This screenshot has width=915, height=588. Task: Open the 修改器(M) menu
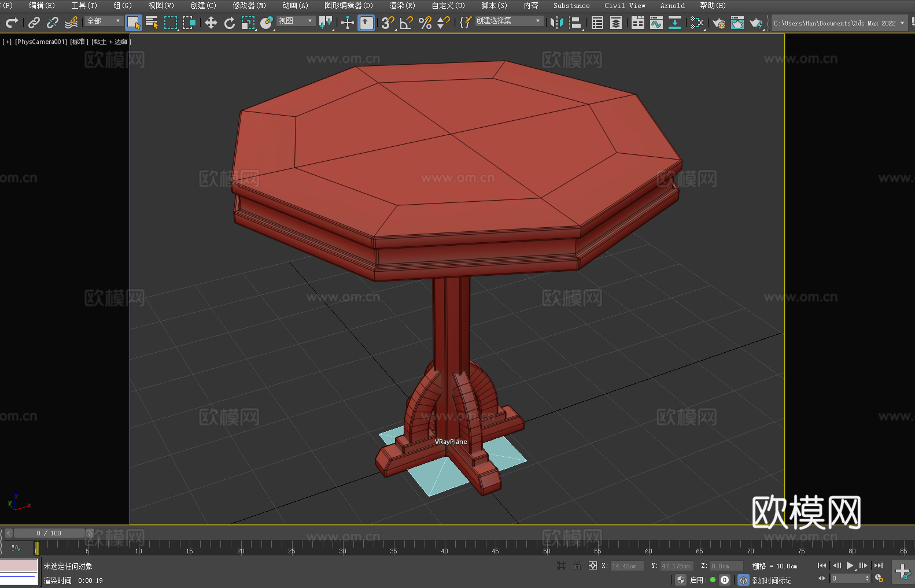click(x=249, y=5)
